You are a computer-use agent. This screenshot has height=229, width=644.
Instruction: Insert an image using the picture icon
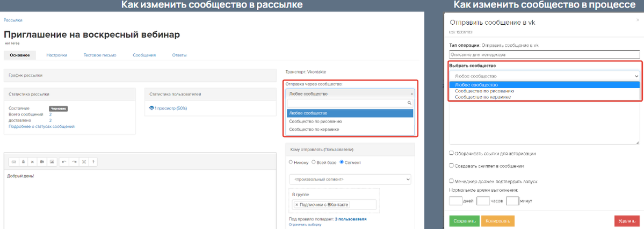coord(52,161)
